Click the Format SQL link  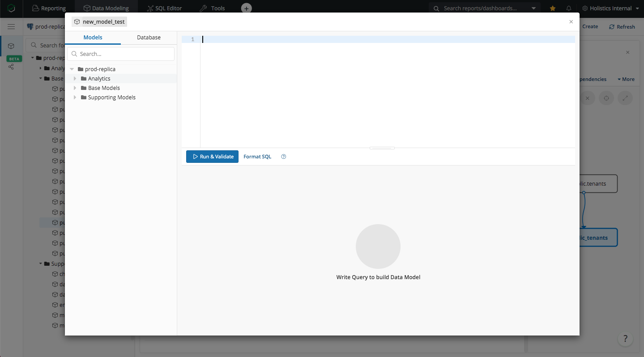point(257,157)
